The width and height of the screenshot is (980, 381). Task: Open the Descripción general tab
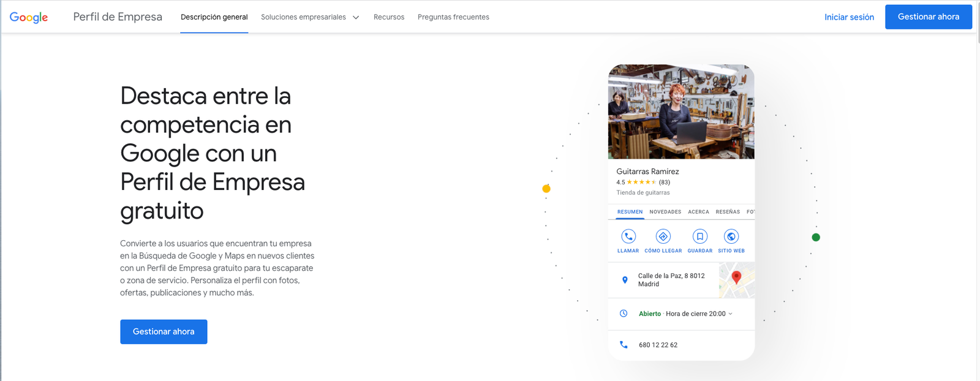[214, 17]
